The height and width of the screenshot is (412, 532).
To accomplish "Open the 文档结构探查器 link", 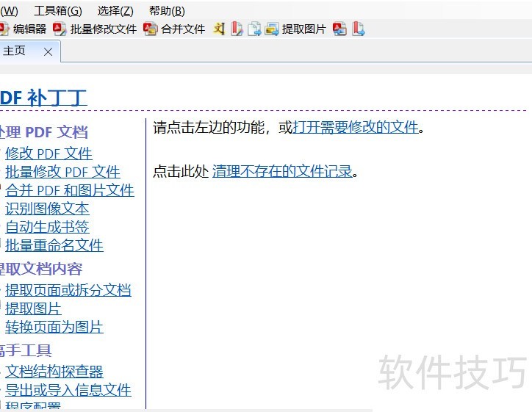I will pyautogui.click(x=54, y=372).
